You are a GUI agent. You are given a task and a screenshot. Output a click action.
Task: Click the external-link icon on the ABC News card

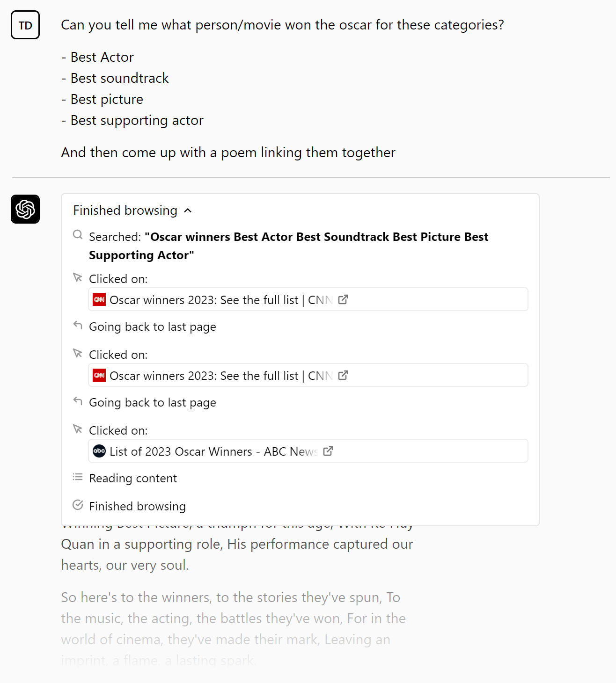click(328, 450)
